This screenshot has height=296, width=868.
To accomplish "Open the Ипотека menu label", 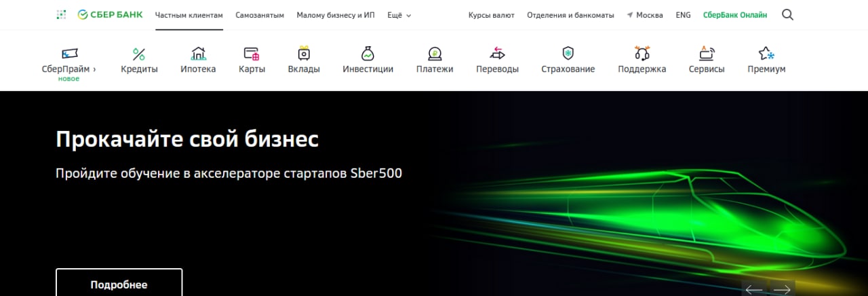I will point(198,69).
